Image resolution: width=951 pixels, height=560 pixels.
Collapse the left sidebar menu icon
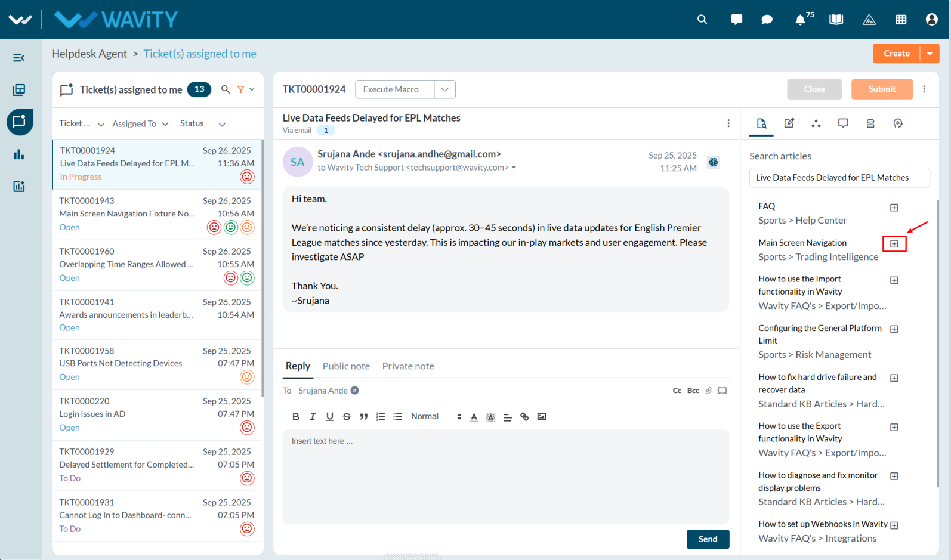coord(19,58)
